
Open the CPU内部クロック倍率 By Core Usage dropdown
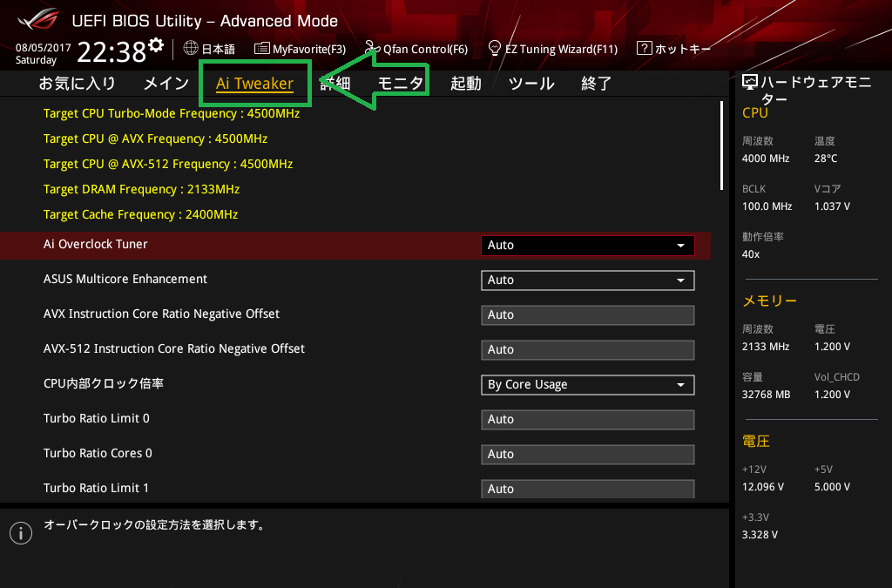click(x=588, y=385)
